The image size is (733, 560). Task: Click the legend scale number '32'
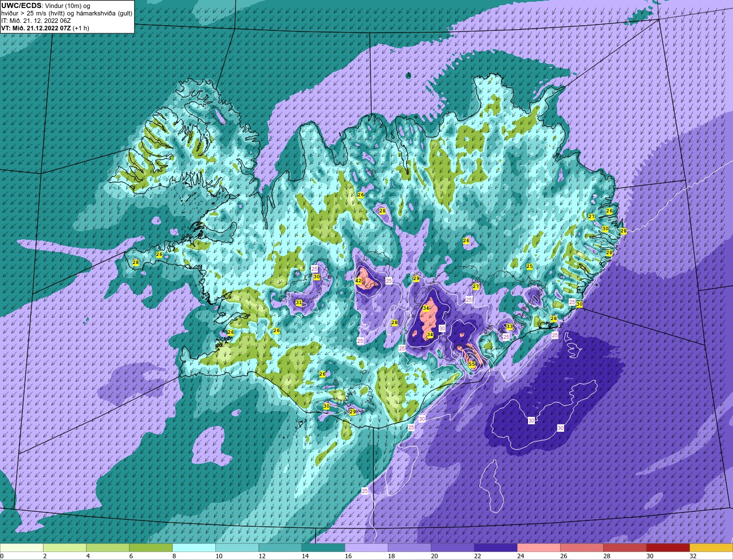pos(692,556)
